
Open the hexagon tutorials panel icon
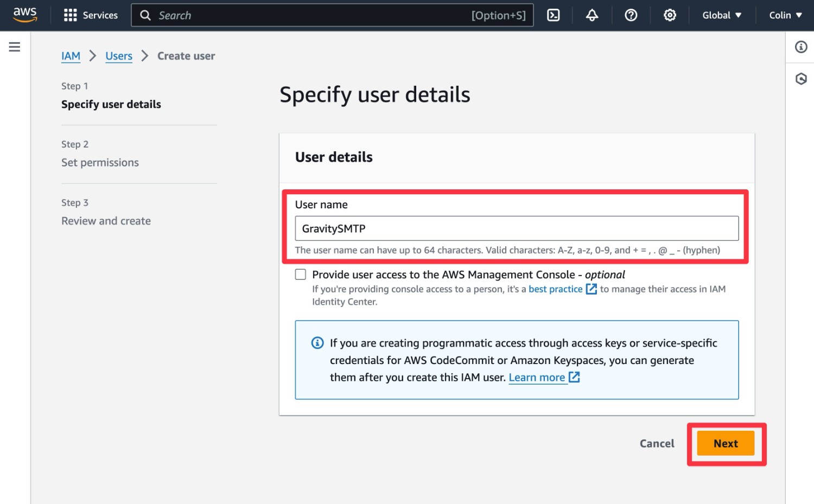[x=801, y=79]
